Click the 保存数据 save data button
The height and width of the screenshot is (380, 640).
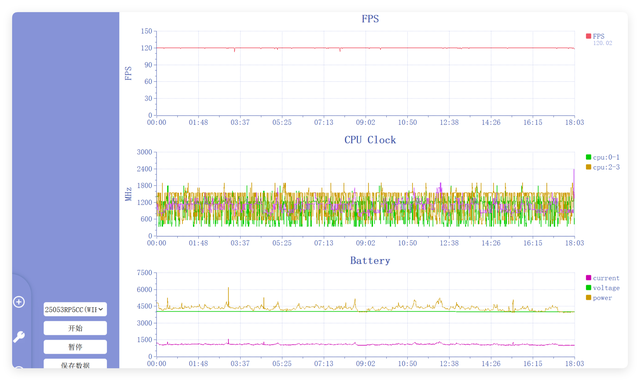75,364
